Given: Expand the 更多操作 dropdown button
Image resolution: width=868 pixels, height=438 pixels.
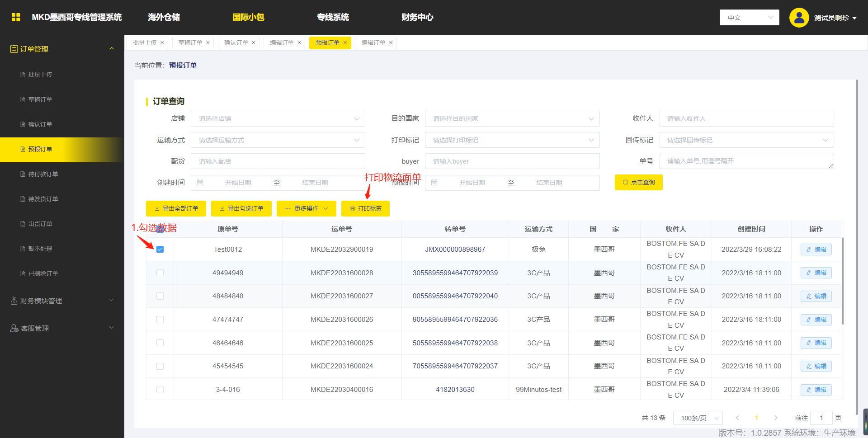Looking at the screenshot, I should (x=307, y=208).
